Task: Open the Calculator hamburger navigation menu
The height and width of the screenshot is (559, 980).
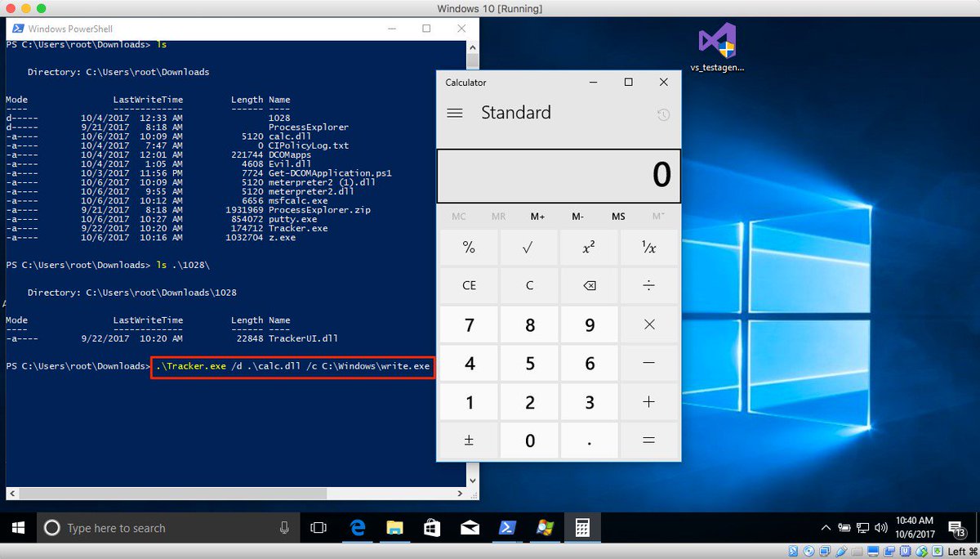Action: (455, 114)
